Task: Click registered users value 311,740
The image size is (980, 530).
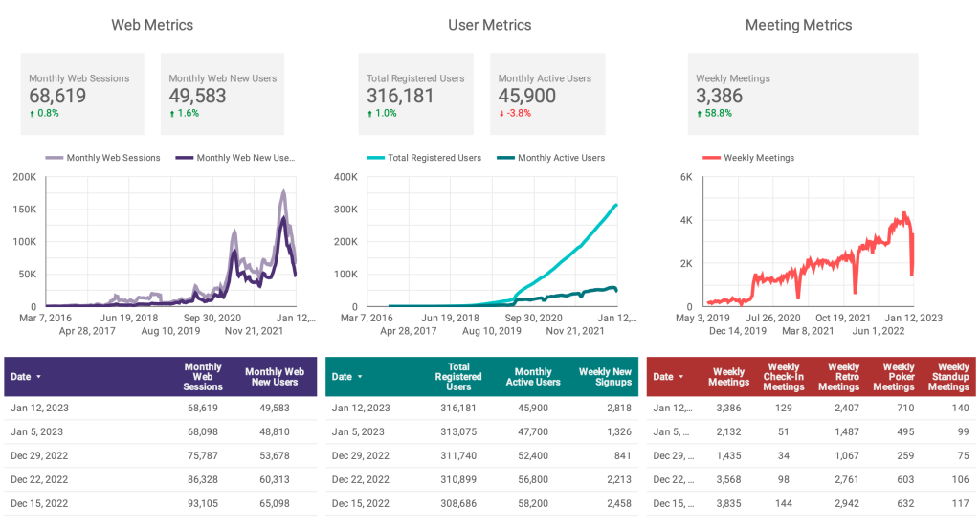Action: coord(458,456)
